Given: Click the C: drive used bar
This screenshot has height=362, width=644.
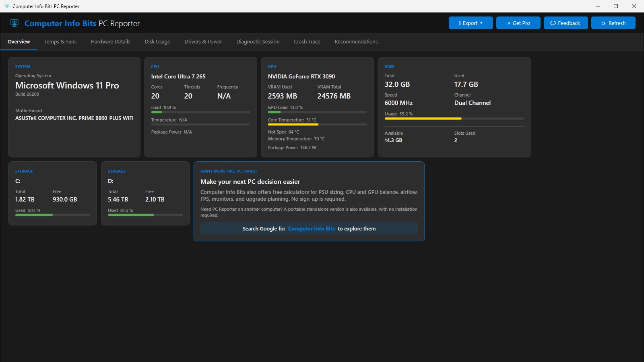Looking at the screenshot, I should tap(53, 215).
